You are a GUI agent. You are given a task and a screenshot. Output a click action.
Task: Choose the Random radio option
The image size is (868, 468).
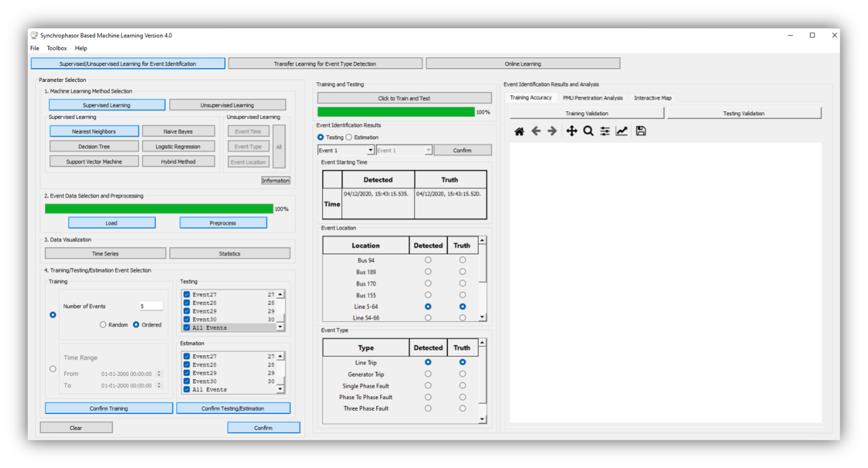(x=103, y=325)
